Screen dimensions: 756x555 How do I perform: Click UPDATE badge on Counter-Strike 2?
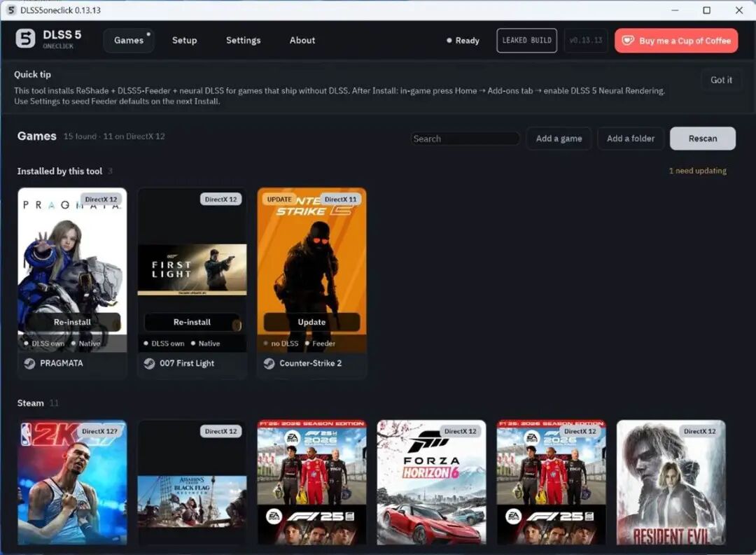[279, 199]
